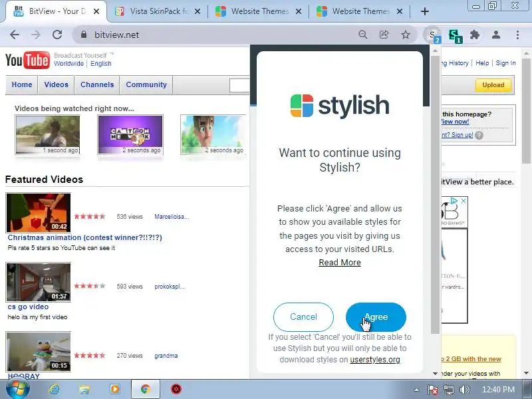Open the Read More link
The width and height of the screenshot is (532, 399).
coord(340,262)
